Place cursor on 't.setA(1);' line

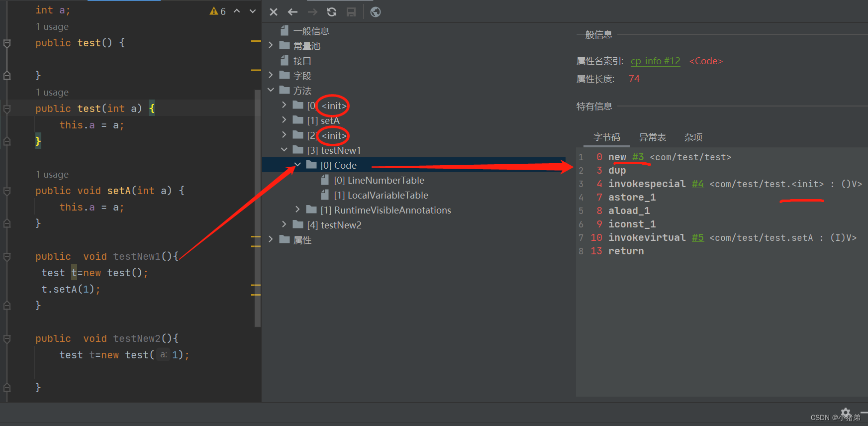71,290
